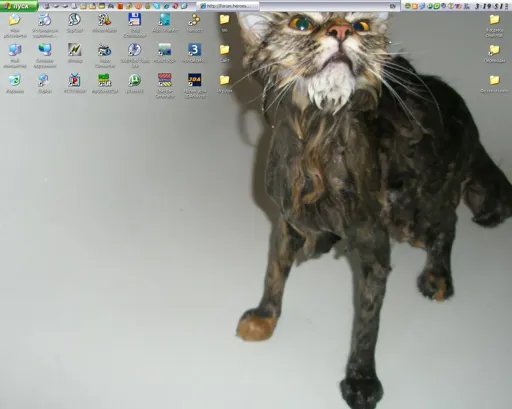
Task: Open the green circuit-board satellite shortcut
Action: click(104, 80)
